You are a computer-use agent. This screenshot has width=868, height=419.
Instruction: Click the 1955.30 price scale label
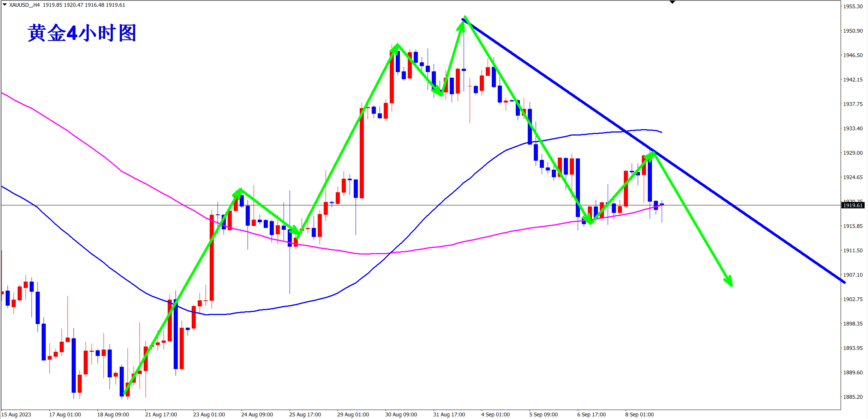tap(853, 6)
